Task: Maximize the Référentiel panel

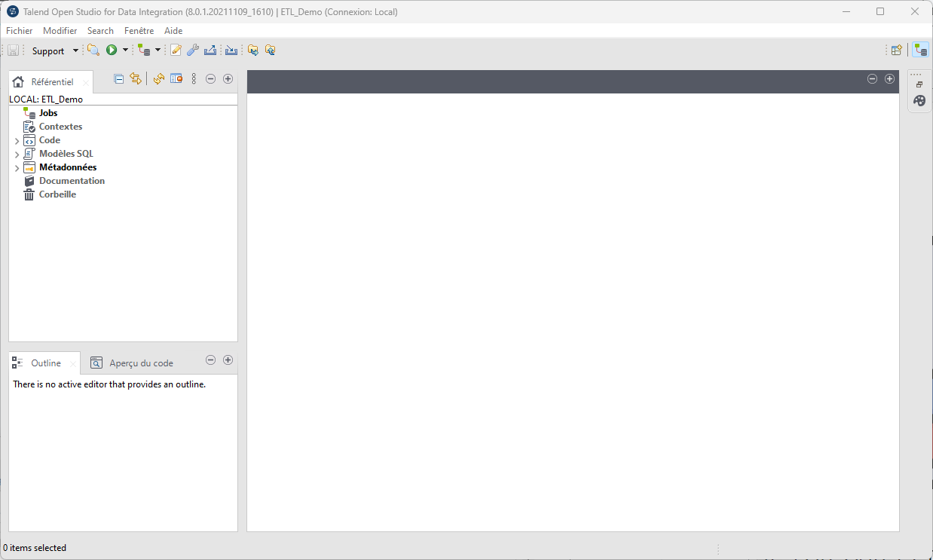Action: pos(228,78)
